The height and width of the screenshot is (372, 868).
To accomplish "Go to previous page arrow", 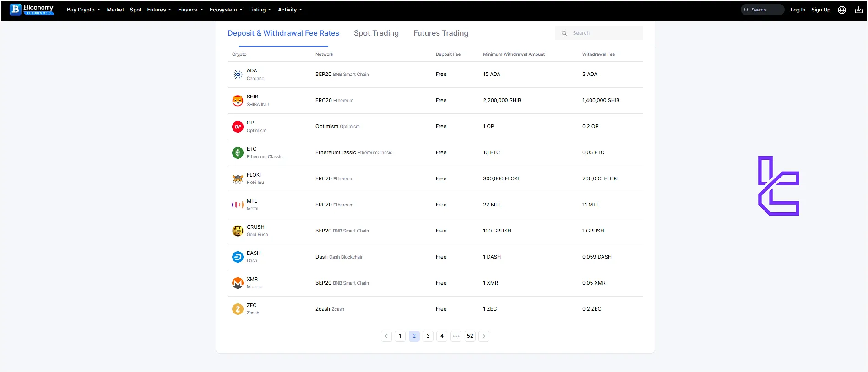I will click(386, 336).
